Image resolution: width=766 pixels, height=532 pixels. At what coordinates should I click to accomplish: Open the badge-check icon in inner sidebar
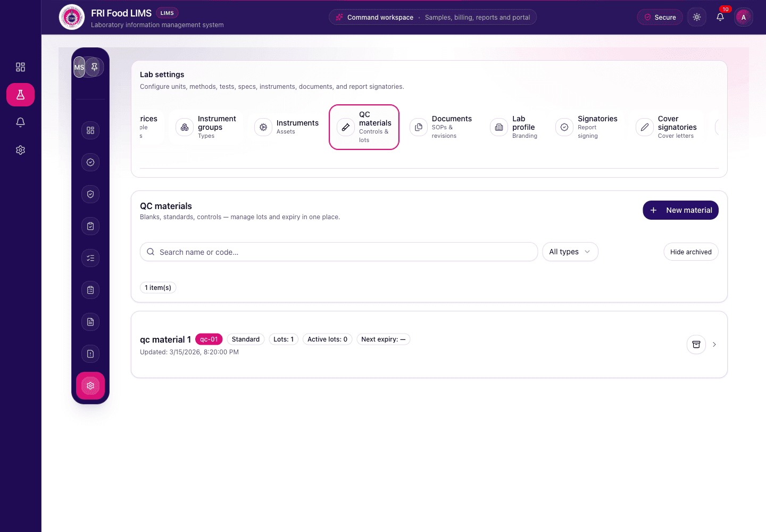click(90, 162)
